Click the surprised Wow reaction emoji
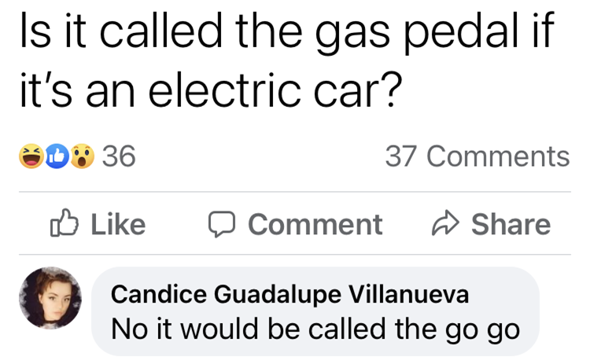 83,156
